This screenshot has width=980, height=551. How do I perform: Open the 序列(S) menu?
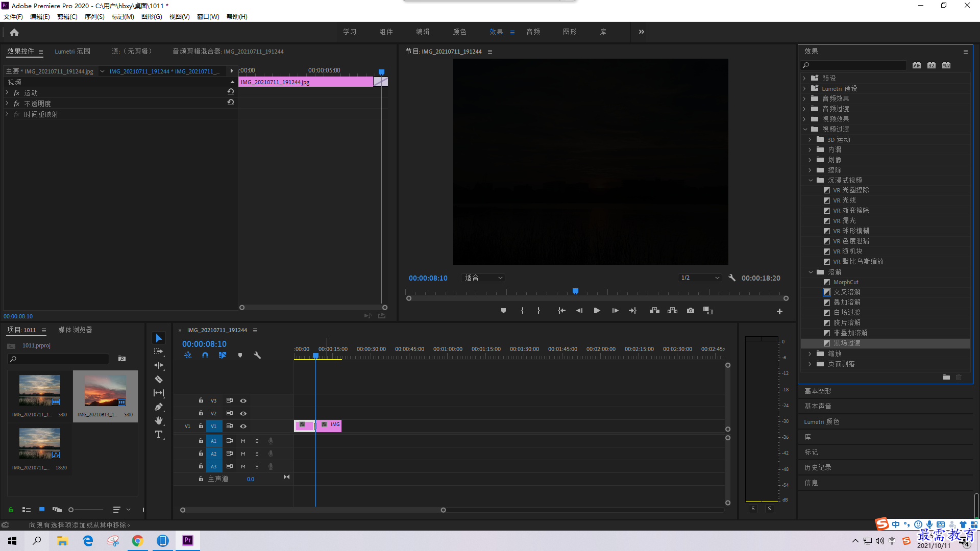[x=94, y=17]
